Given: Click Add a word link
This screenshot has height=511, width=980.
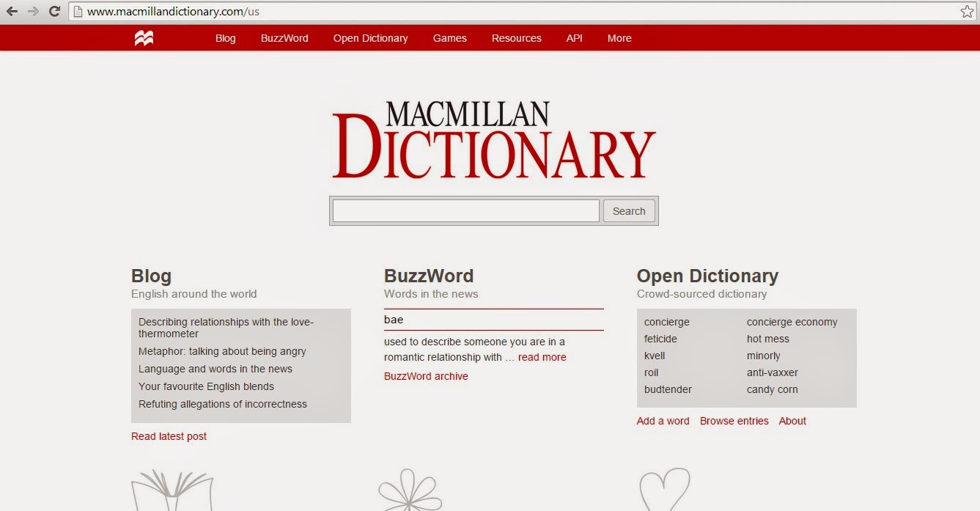Looking at the screenshot, I should tap(662, 421).
